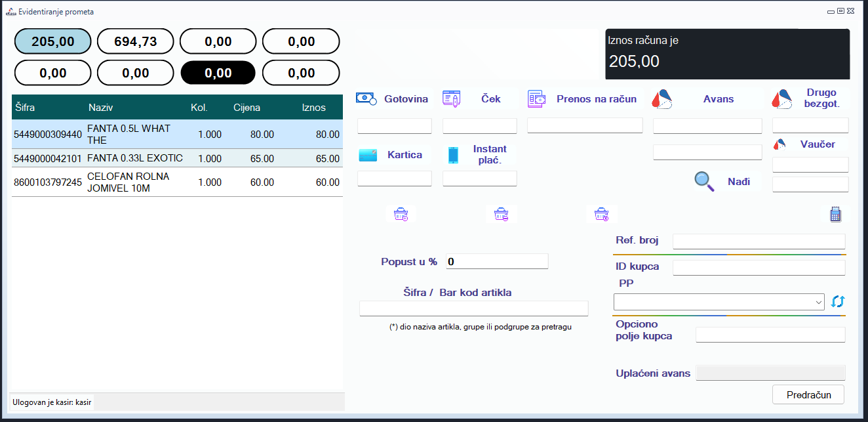Click the Opciono polje kupca field
The image size is (868, 422).
[770, 335]
